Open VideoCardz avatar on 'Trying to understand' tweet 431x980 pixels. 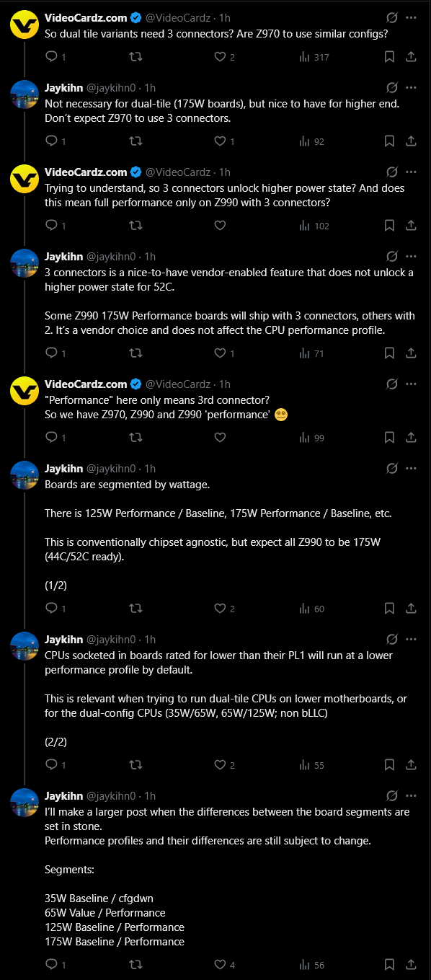click(25, 178)
